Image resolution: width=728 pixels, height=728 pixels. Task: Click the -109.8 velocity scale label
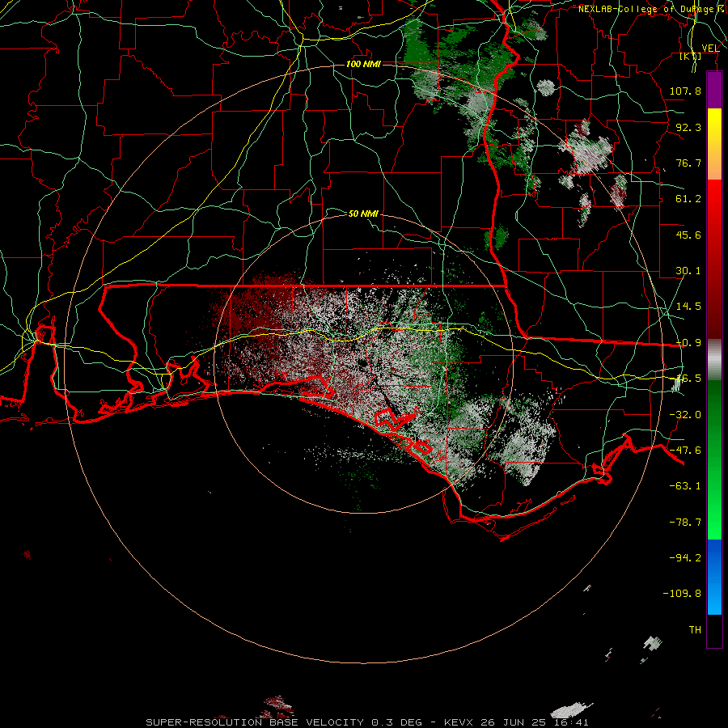[x=682, y=594]
